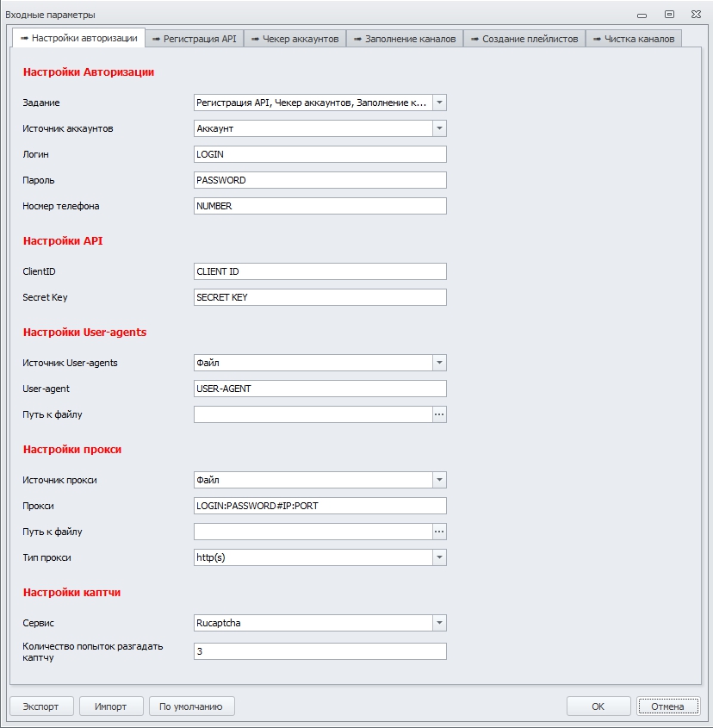Focus the Secret Key text field
The image size is (713, 728).
320,297
